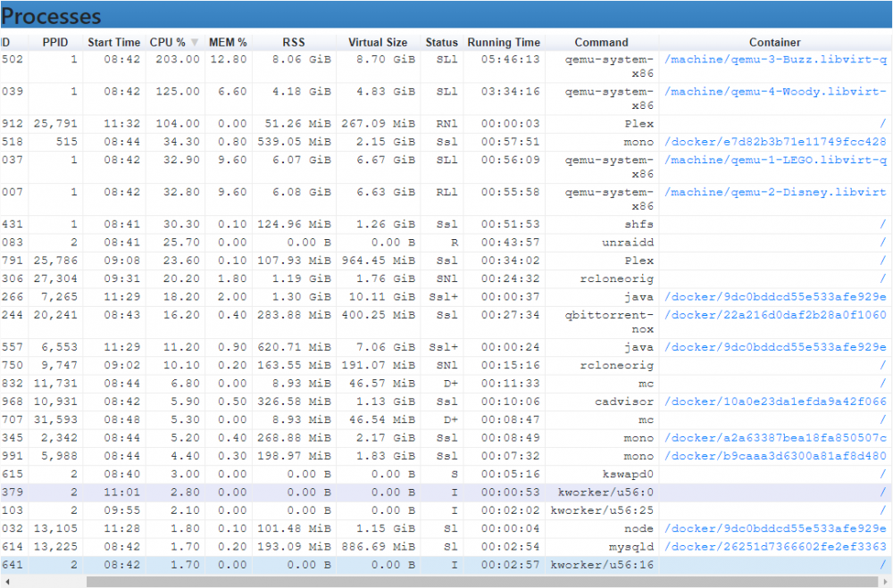The width and height of the screenshot is (893, 588).
Task: Sort by Status column header
Action: pyautogui.click(x=441, y=42)
